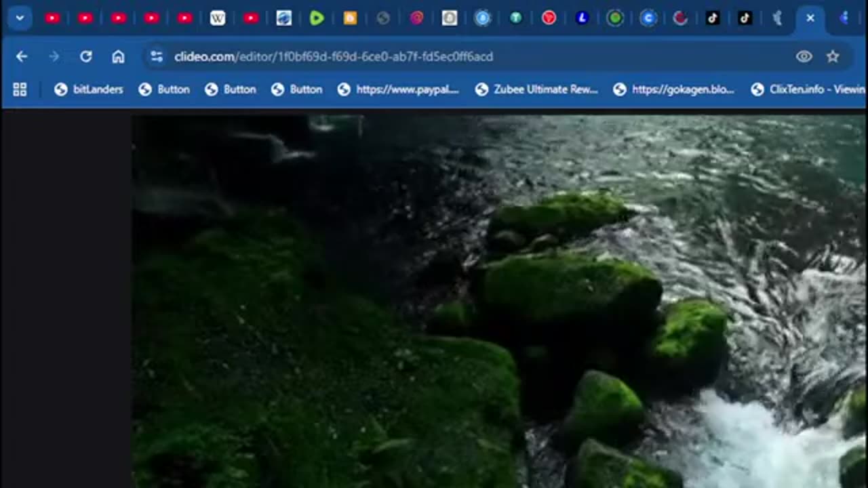
Task: Go back to previous page
Action: coord(22,57)
